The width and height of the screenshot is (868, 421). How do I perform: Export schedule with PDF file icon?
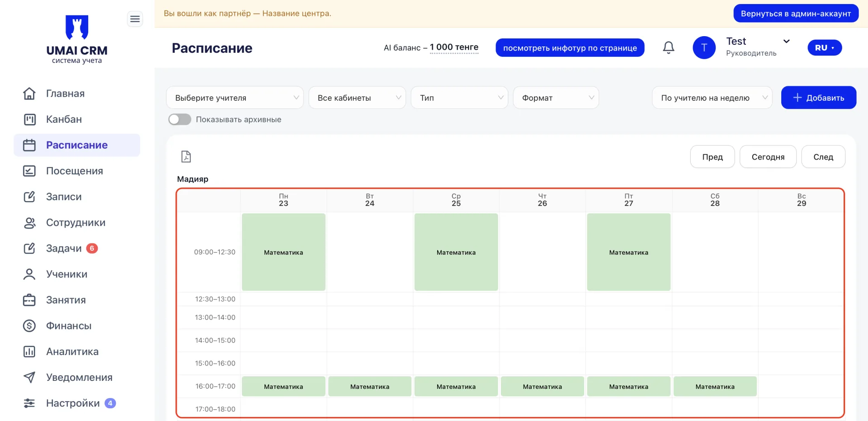pos(186,156)
